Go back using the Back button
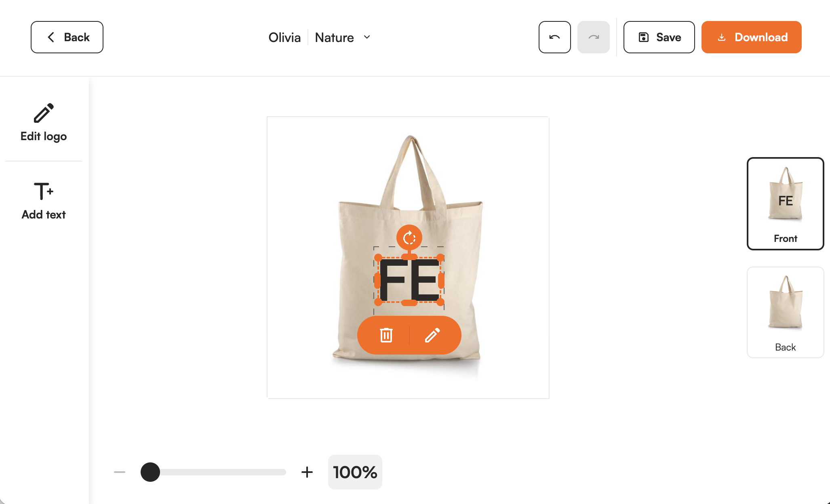Image resolution: width=830 pixels, height=504 pixels. [67, 37]
